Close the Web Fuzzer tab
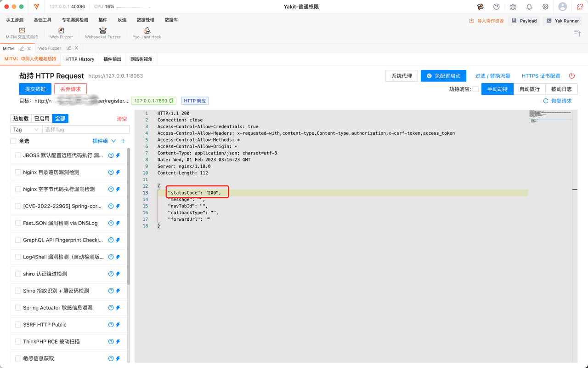588x368 pixels. 76,48
